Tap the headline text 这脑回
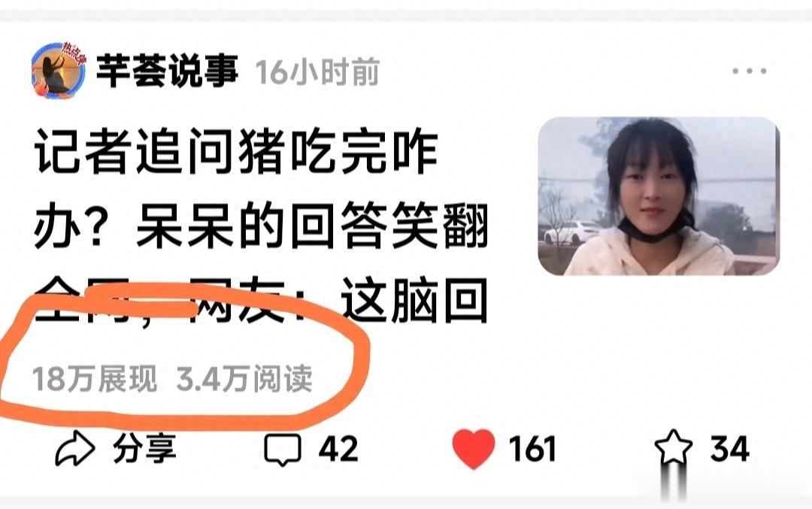Screen dimensions: 812x509 click(x=414, y=301)
